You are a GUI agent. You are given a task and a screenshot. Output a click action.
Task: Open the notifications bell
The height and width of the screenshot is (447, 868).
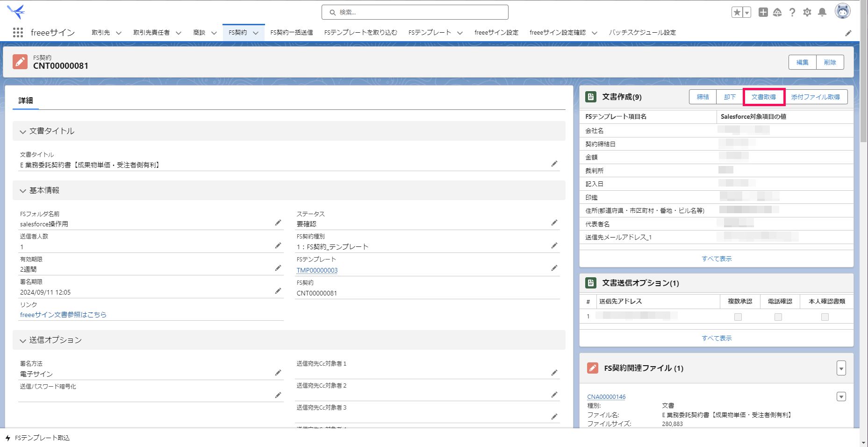pos(822,12)
